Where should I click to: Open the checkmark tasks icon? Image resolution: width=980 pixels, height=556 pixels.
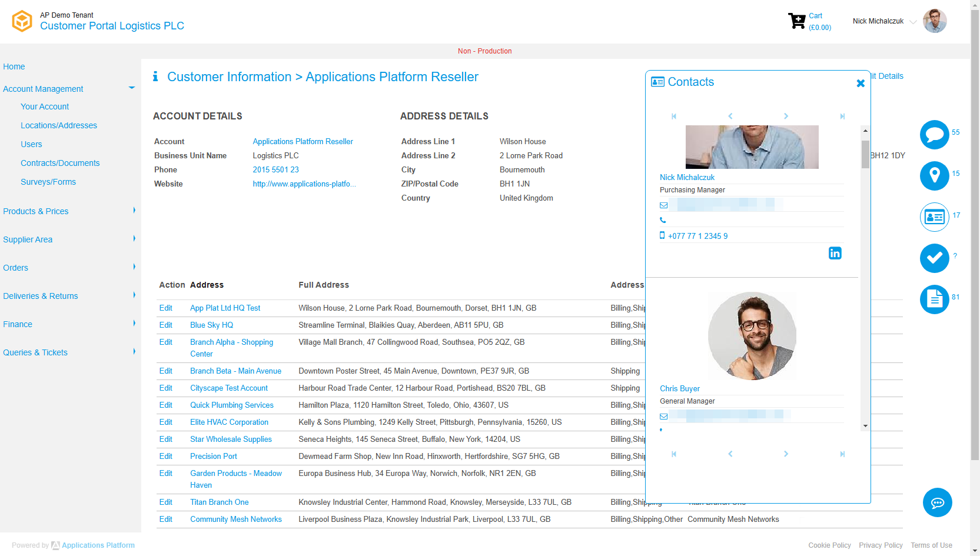935,258
